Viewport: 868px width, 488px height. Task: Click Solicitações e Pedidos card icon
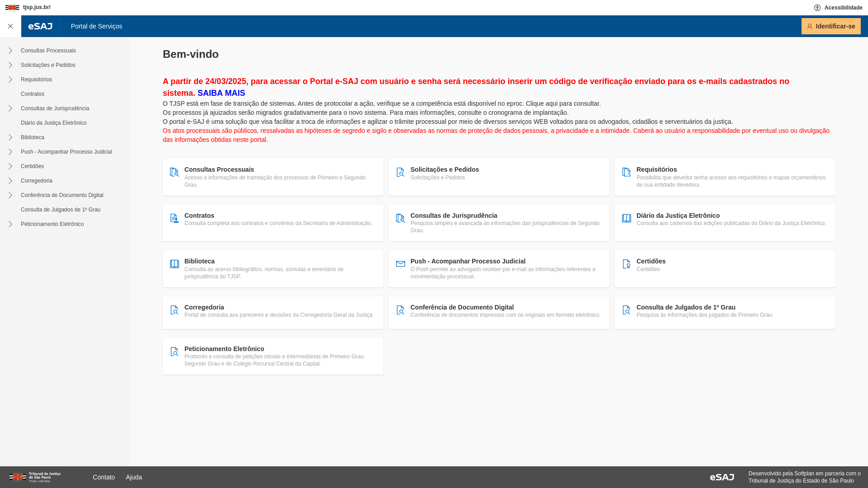coord(401,172)
